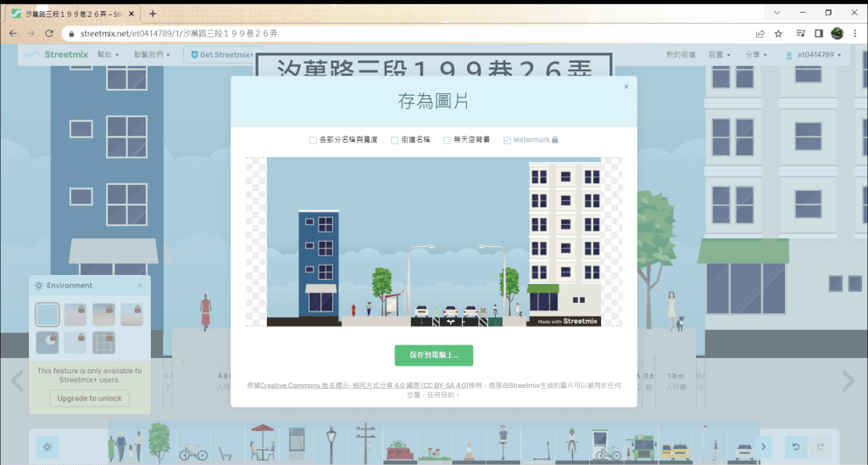
Task: Select the first light blue environment swatch
Action: pyautogui.click(x=47, y=314)
